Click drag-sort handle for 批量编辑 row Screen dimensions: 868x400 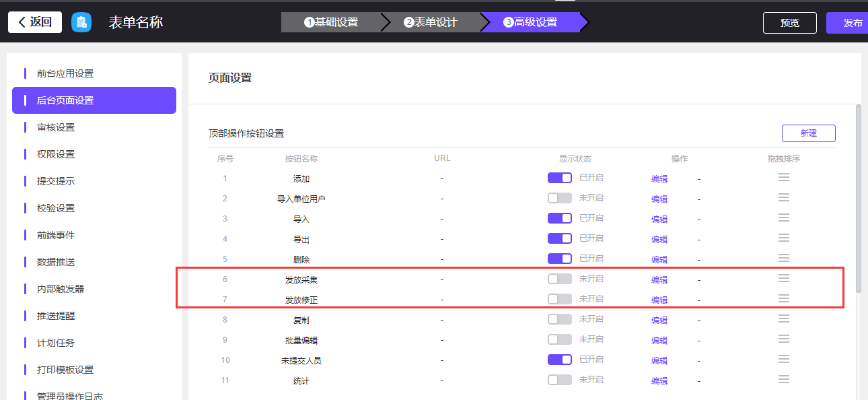click(784, 339)
